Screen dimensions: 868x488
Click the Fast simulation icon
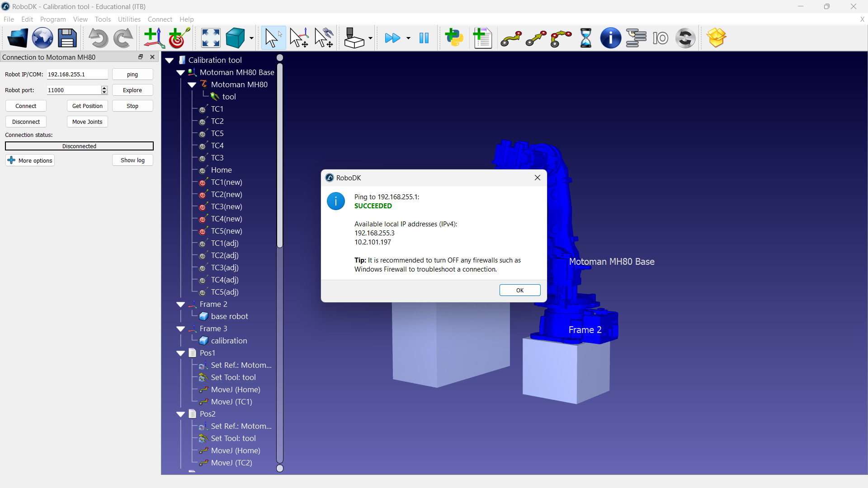[x=392, y=38]
